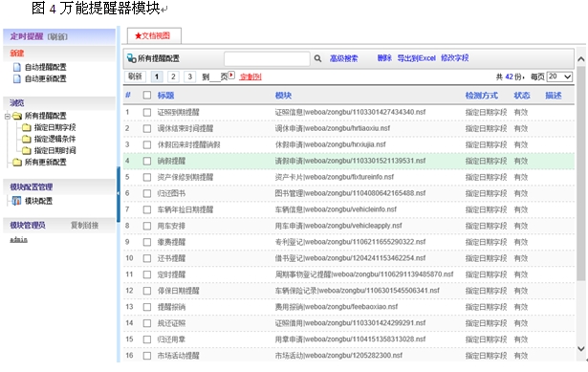
Task: Sort by the 检测方式 column header
Action: [482, 96]
